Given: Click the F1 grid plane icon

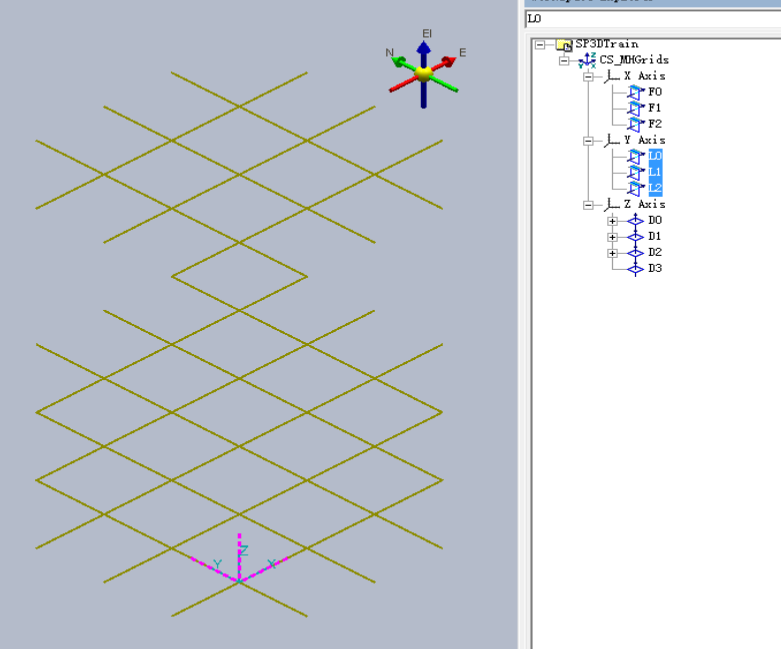Looking at the screenshot, I should 636,108.
